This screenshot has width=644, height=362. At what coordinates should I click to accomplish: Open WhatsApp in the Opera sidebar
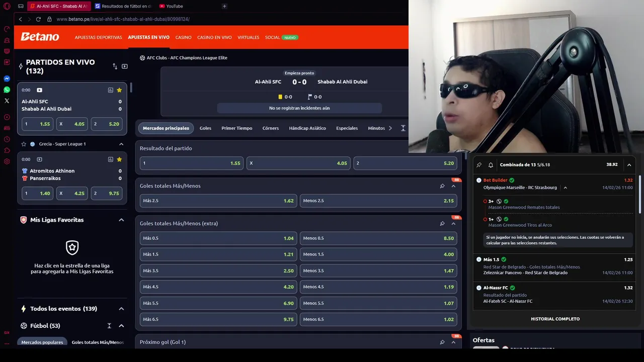7,90
